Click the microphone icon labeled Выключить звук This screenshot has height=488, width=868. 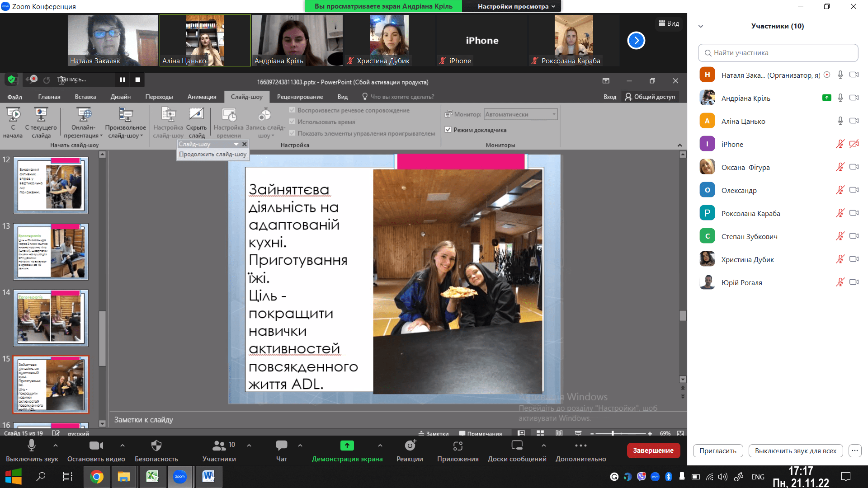pos(31,446)
